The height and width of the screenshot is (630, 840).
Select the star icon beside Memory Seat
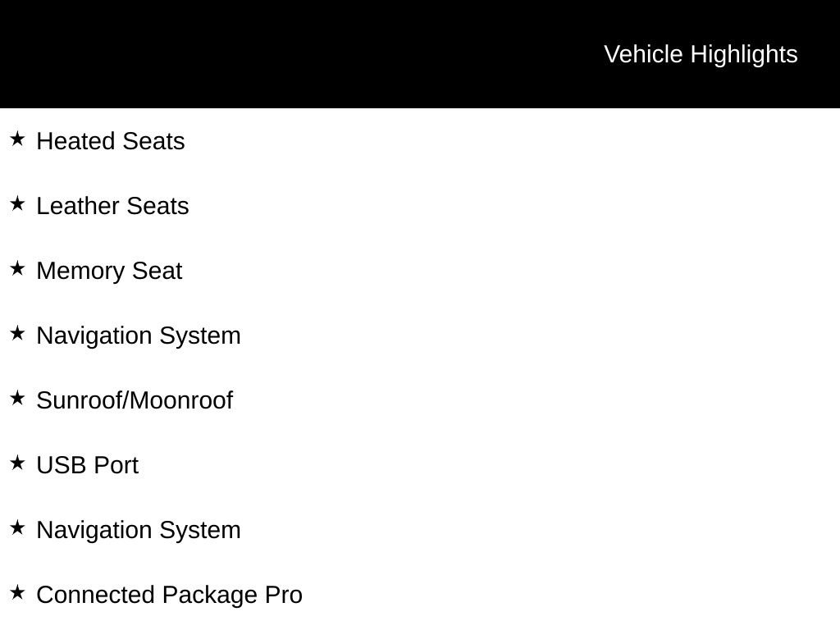tap(17, 269)
